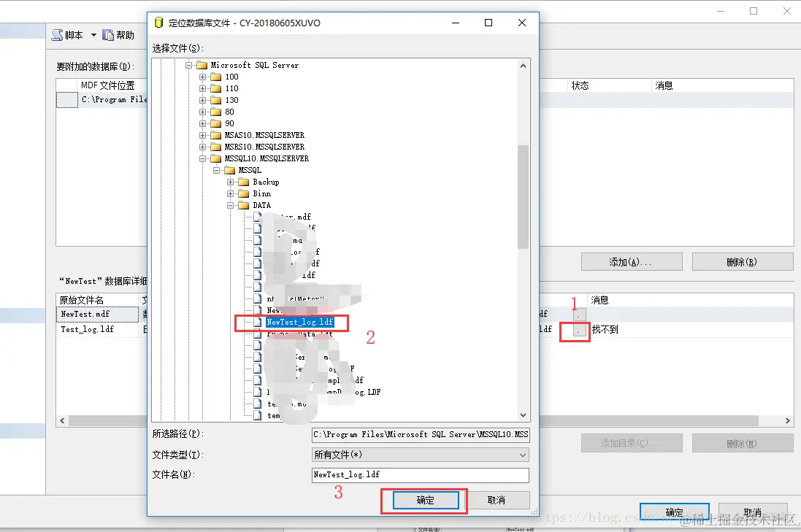Select Test_log.ldf in original file name column
801x532 pixels.
pyautogui.click(x=97, y=330)
